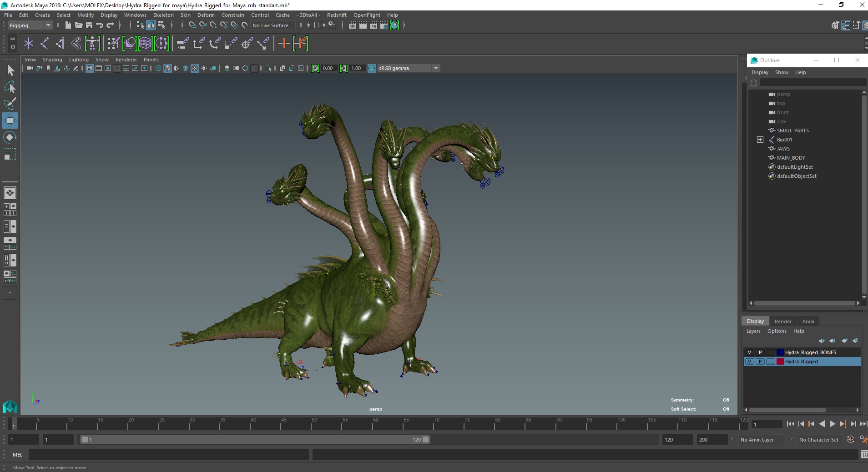Viewport: 868px width, 472px height.
Task: Expand the Bip001 node in Outliner
Action: 760,140
